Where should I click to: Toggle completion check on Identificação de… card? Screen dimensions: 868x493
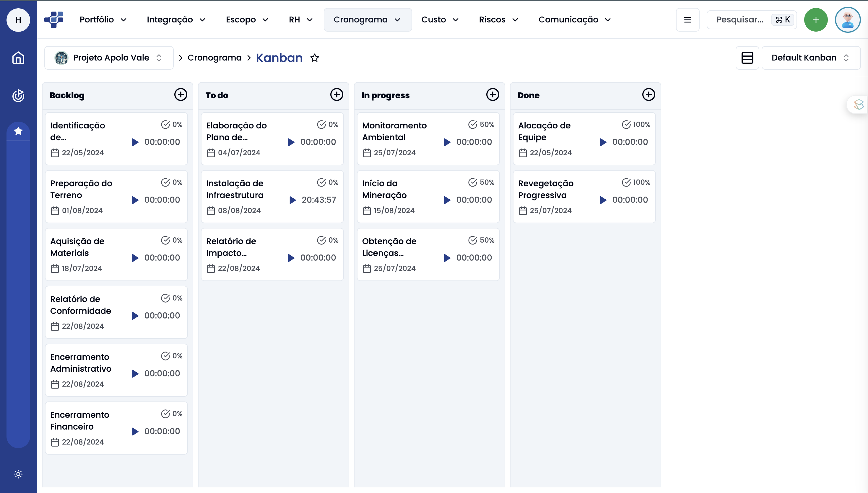click(x=165, y=124)
